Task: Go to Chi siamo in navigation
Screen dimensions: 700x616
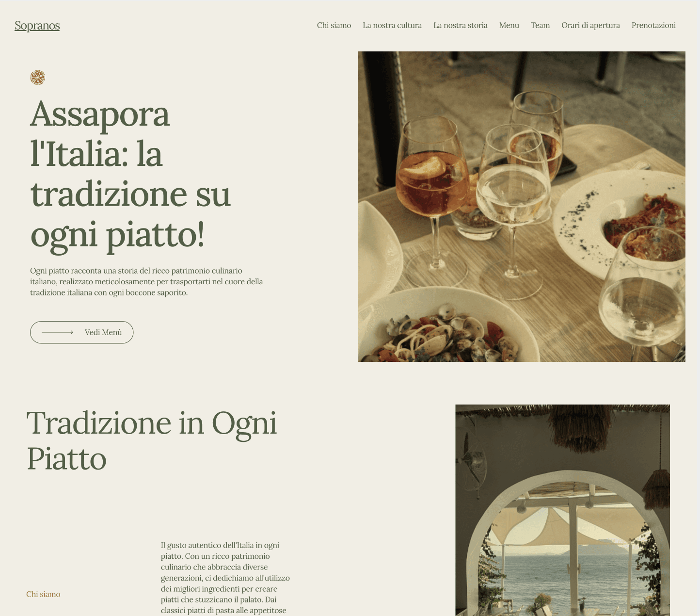Action: coord(334,25)
